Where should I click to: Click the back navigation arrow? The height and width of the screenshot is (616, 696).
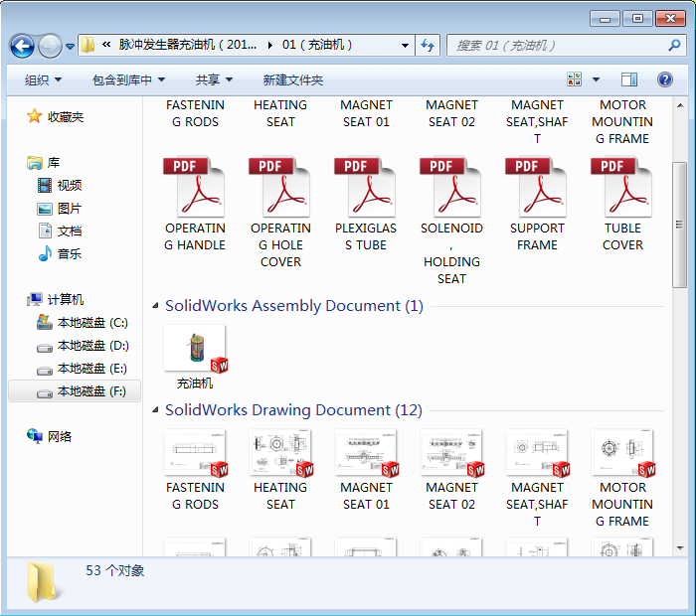[22, 46]
